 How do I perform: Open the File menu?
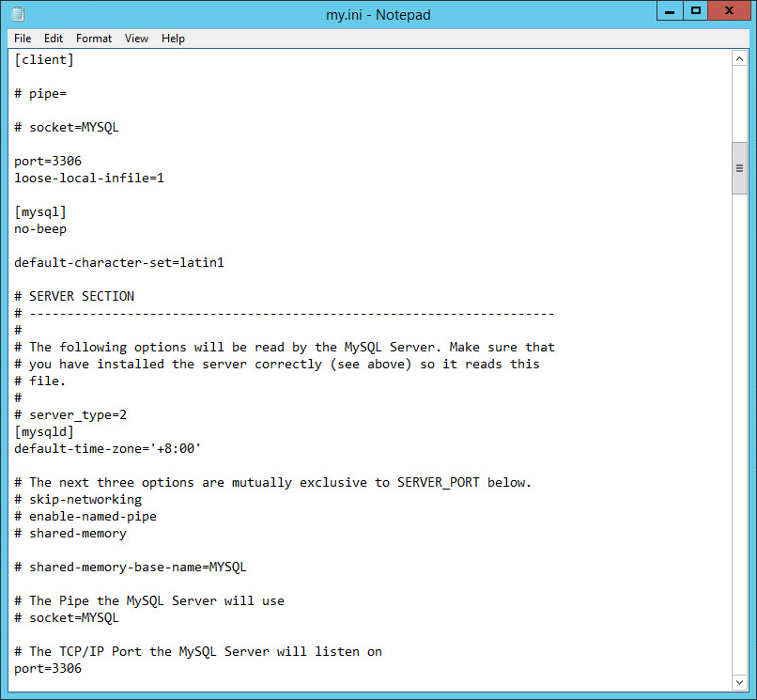tap(23, 39)
